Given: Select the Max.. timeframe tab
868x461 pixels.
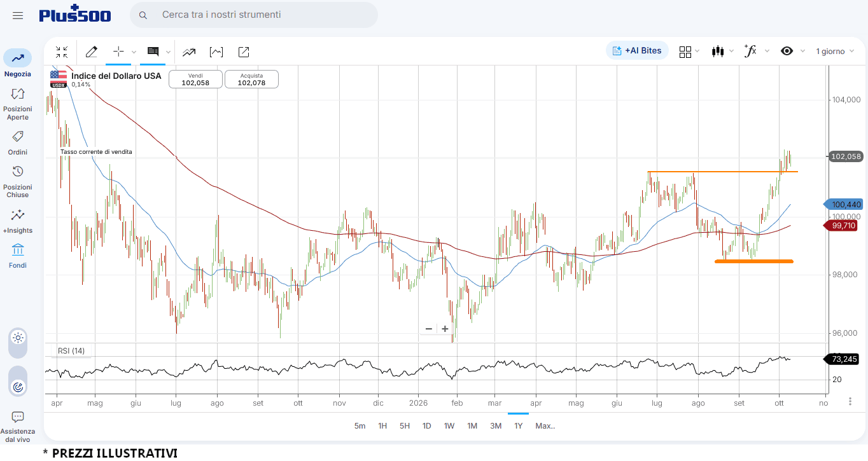Looking at the screenshot, I should [x=545, y=426].
